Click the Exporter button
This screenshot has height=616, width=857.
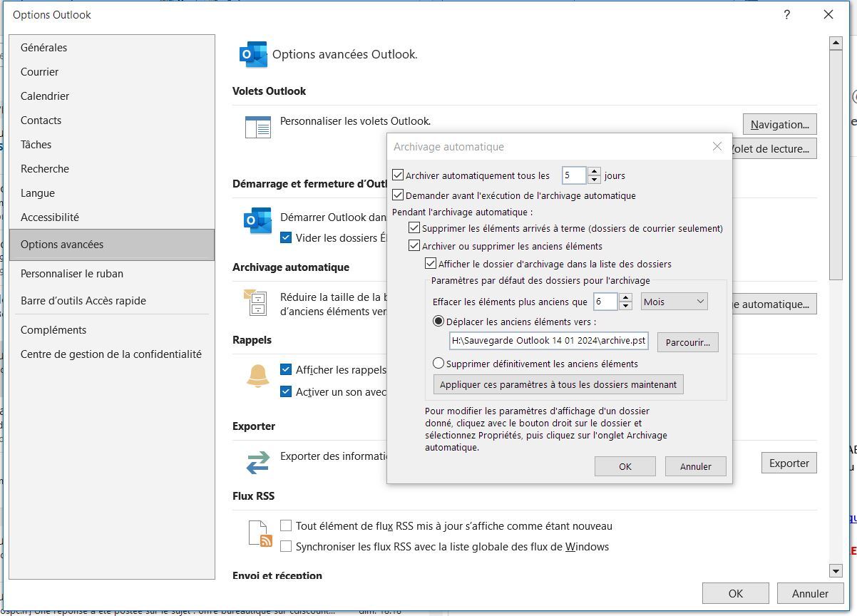click(x=789, y=463)
